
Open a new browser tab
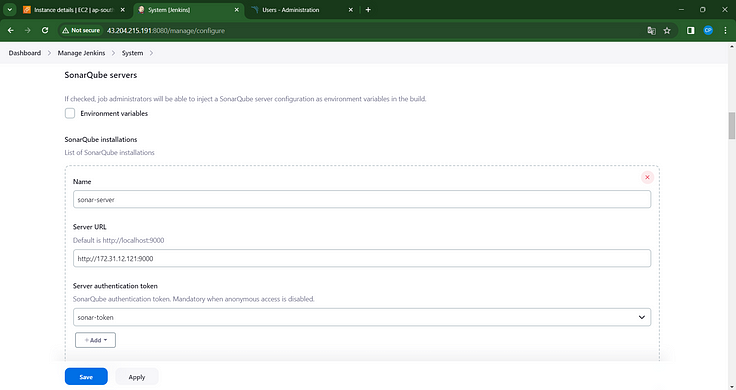[x=368, y=9]
